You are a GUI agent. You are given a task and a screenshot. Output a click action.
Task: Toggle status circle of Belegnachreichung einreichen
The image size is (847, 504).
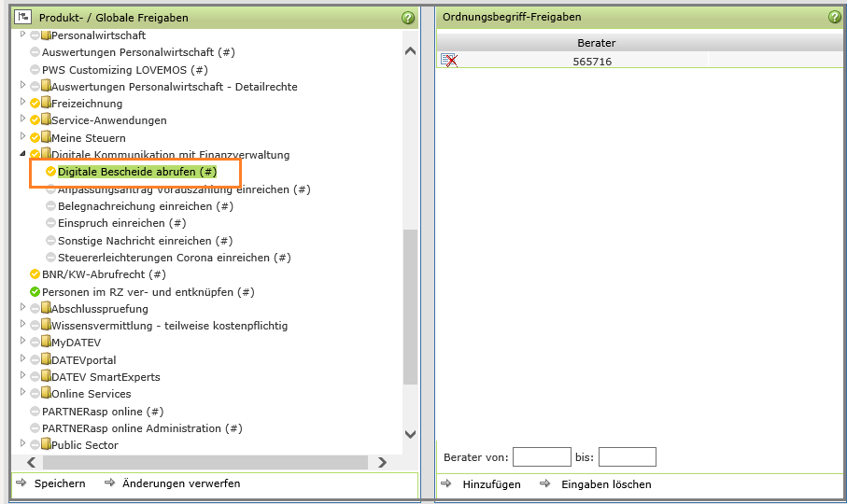coord(50,206)
